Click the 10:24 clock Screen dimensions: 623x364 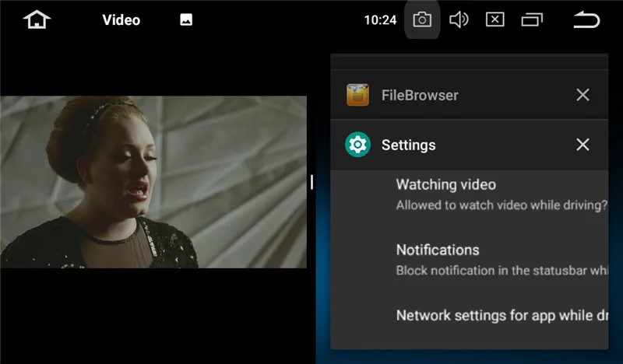coord(380,20)
